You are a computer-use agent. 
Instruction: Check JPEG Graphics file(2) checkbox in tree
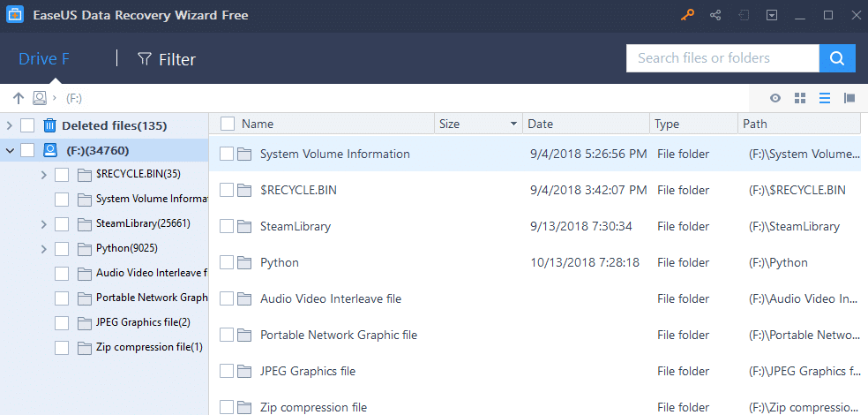pyautogui.click(x=62, y=323)
